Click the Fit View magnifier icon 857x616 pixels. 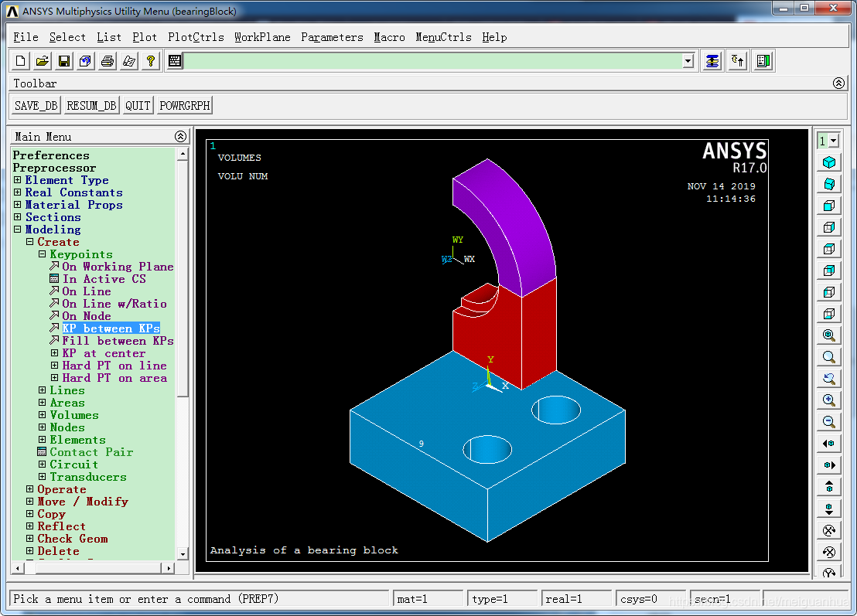coord(829,335)
